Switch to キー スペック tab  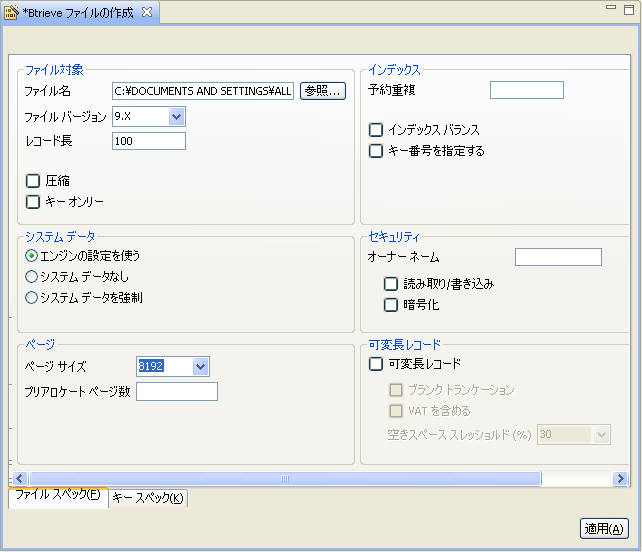pos(148,498)
